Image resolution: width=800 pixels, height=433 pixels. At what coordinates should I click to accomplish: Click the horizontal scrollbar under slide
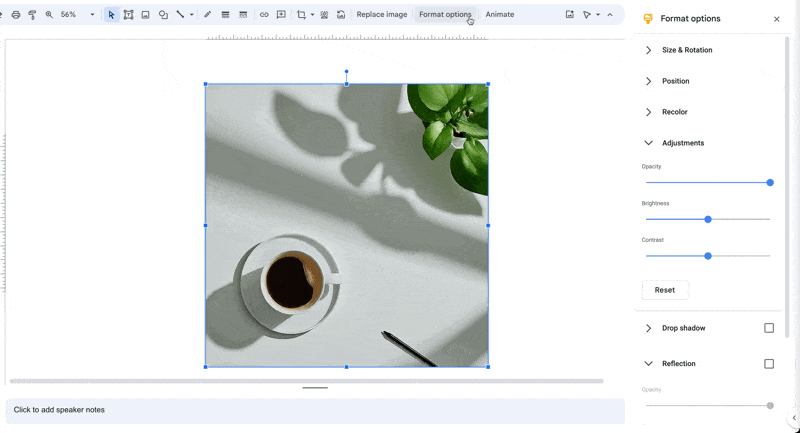[x=306, y=381]
